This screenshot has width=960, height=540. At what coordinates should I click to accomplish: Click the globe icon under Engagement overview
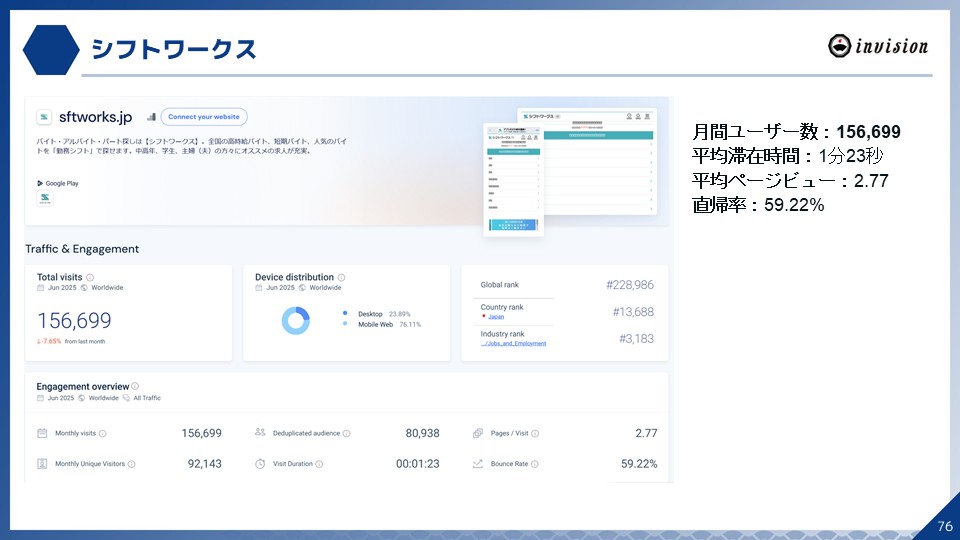[x=81, y=398]
